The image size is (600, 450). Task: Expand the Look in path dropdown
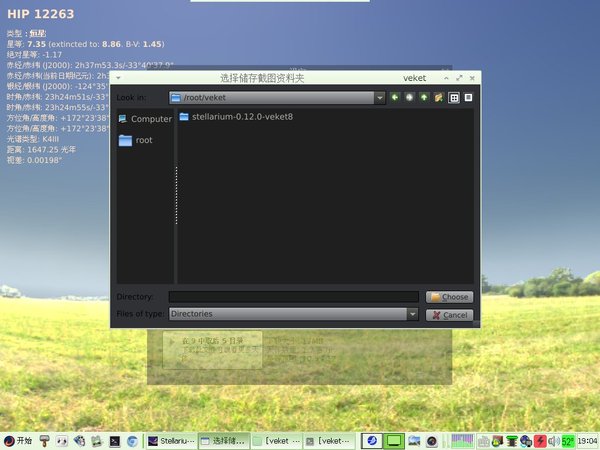click(x=380, y=97)
